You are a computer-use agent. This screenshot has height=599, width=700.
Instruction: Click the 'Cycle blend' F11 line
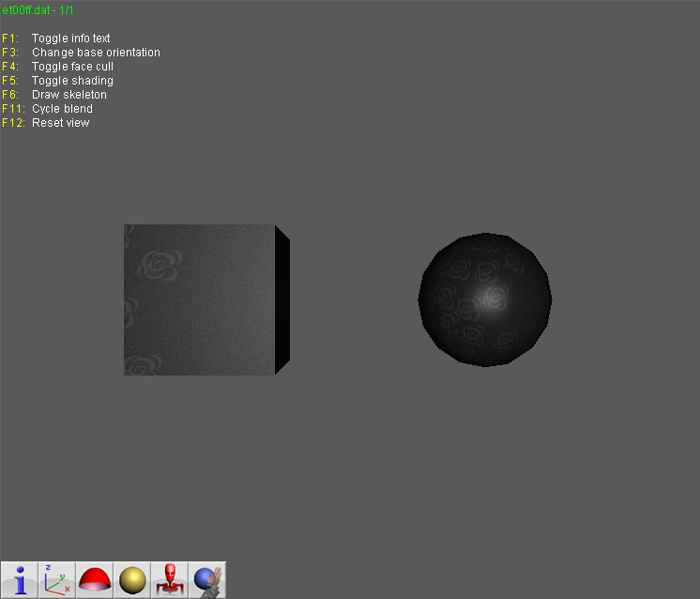[x=47, y=109]
